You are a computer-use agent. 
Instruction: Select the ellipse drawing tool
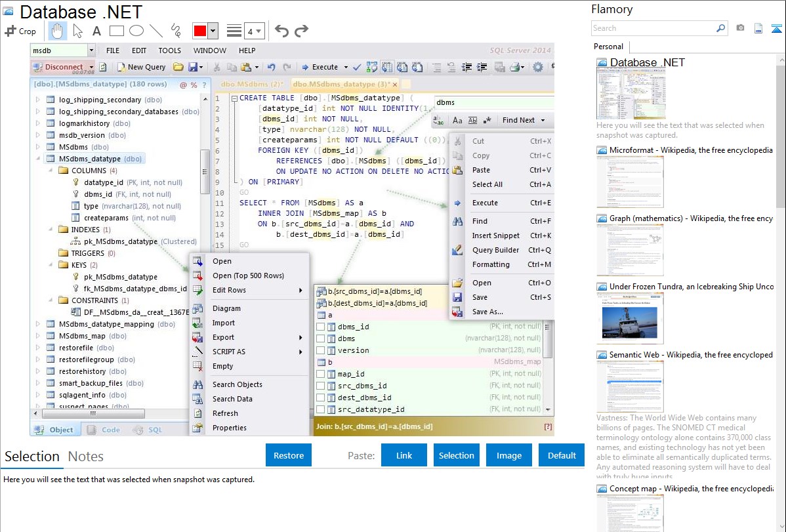[x=136, y=31]
